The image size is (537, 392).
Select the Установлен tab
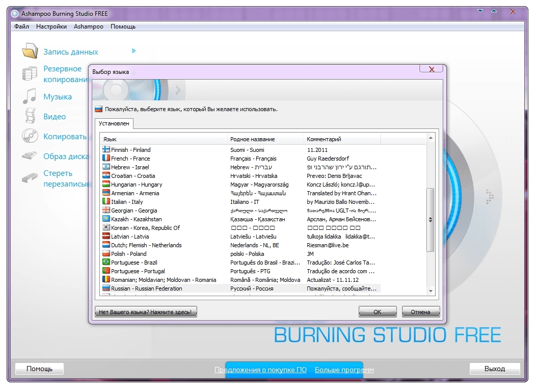click(x=114, y=123)
